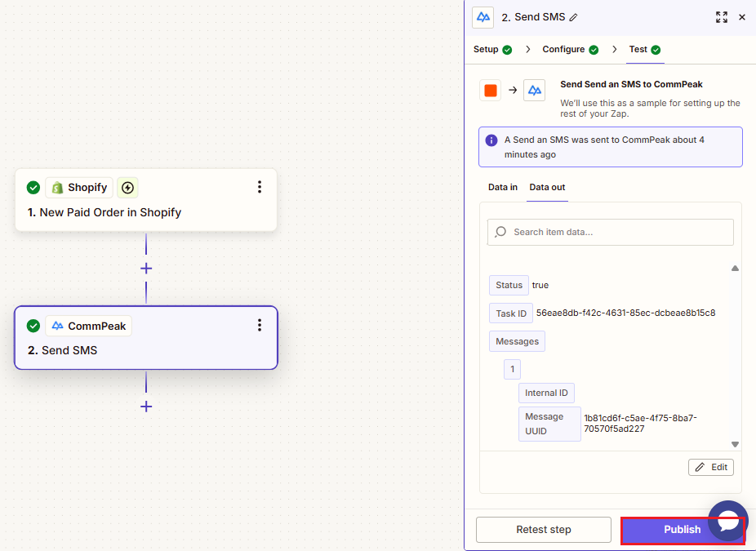The width and height of the screenshot is (756, 551).
Task: Click the Send Send an SMS to CommPeak heading
Action: pyautogui.click(x=631, y=84)
